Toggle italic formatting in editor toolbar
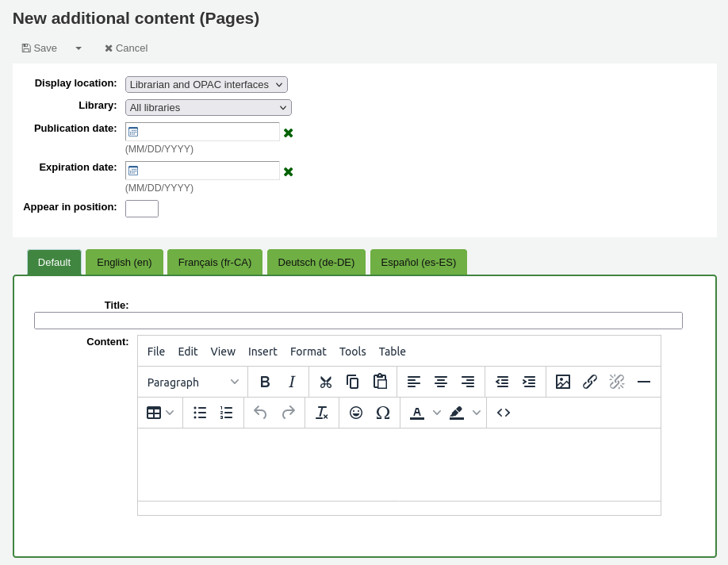This screenshot has height=565, width=728. click(x=292, y=382)
